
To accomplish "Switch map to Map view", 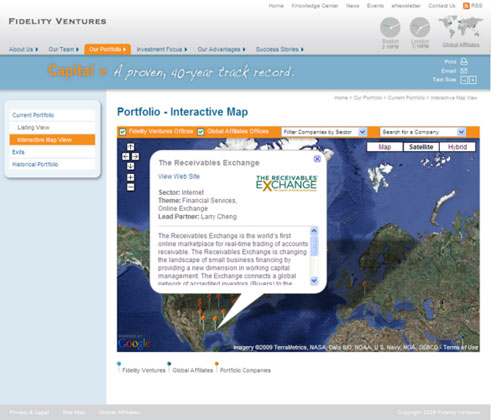I will tap(385, 147).
